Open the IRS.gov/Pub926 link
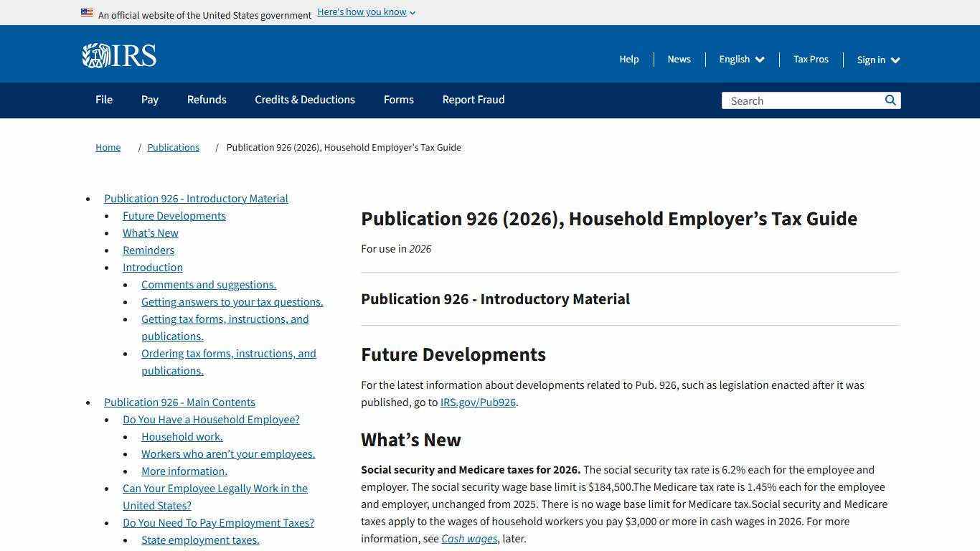 tap(477, 402)
